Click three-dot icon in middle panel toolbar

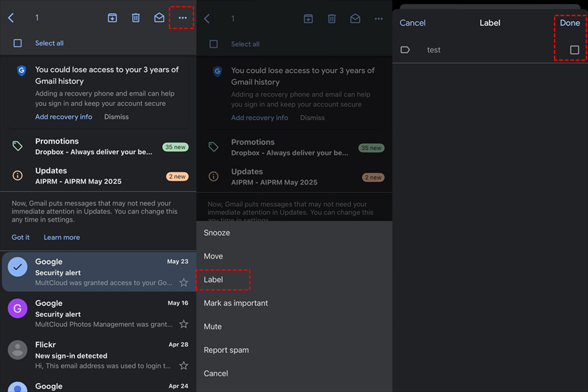pos(378,19)
